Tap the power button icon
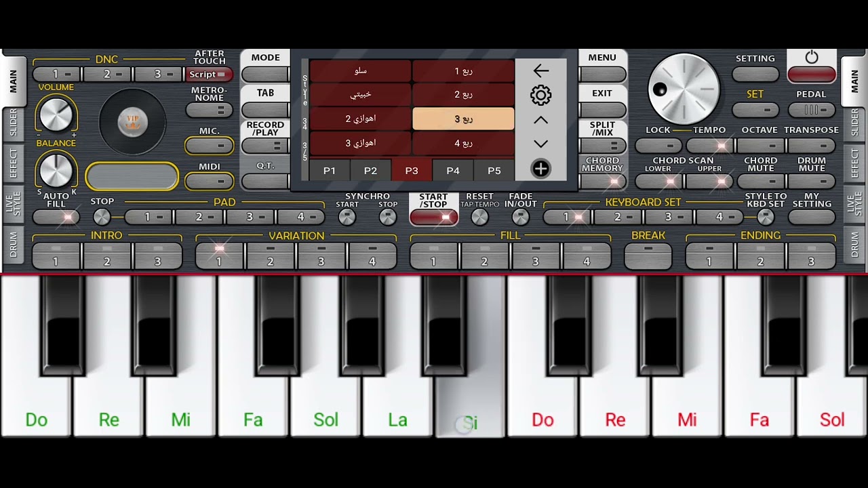Image resolution: width=868 pixels, height=488 pixels. [812, 58]
